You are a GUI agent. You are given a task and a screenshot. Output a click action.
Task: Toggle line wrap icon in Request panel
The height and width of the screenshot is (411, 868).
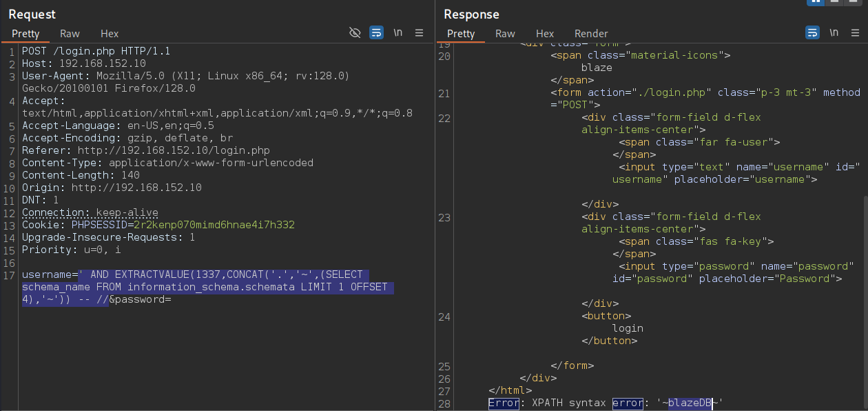coord(376,32)
